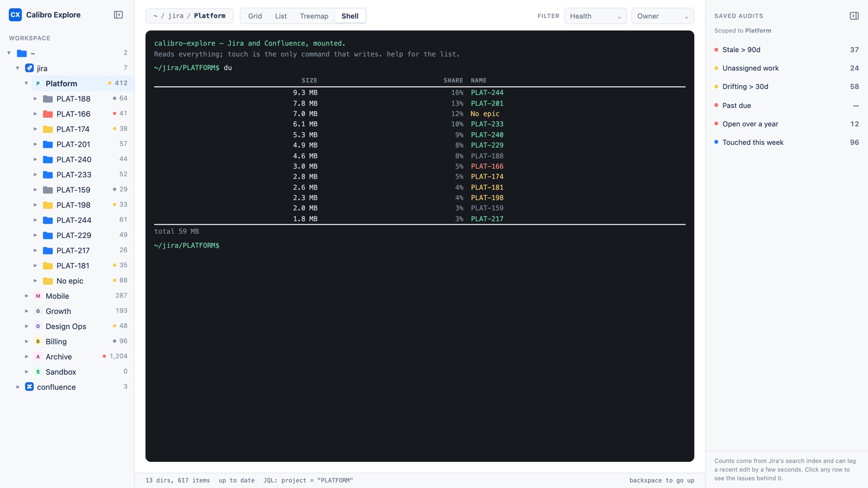Go to home in the breadcrumb
The image size is (868, 488).
155,16
